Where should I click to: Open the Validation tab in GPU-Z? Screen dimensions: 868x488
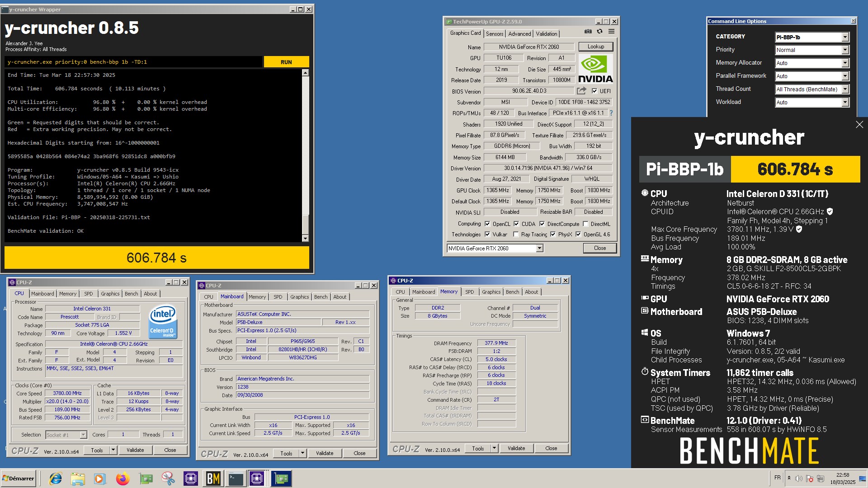coord(547,34)
